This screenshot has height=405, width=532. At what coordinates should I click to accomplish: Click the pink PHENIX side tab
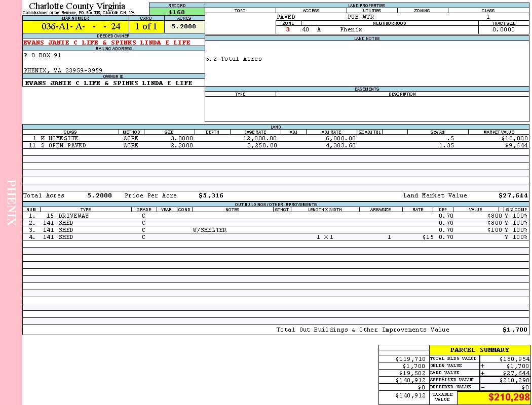click(x=11, y=202)
